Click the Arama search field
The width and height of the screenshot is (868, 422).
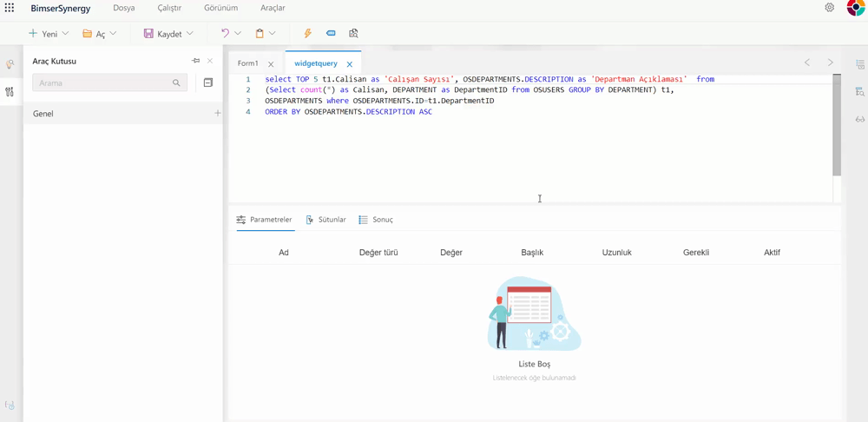pos(102,83)
